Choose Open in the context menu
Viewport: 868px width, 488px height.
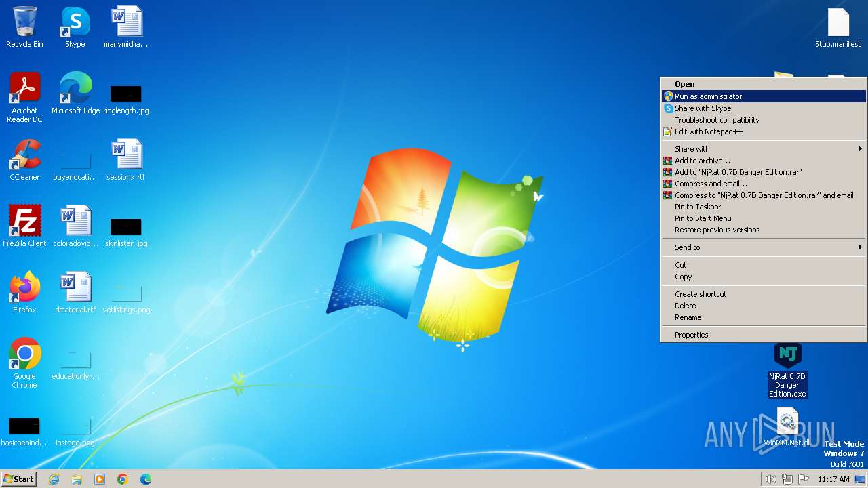coord(764,84)
